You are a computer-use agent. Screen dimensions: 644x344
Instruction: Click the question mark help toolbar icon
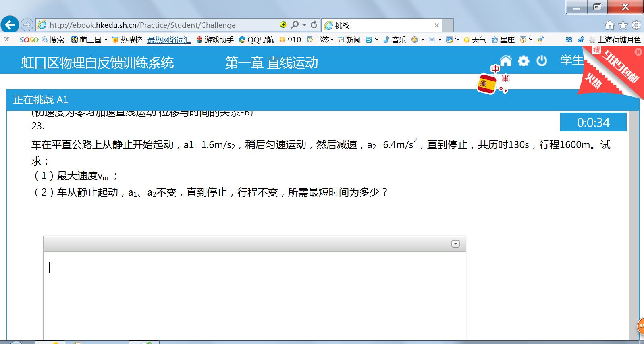pos(523,40)
